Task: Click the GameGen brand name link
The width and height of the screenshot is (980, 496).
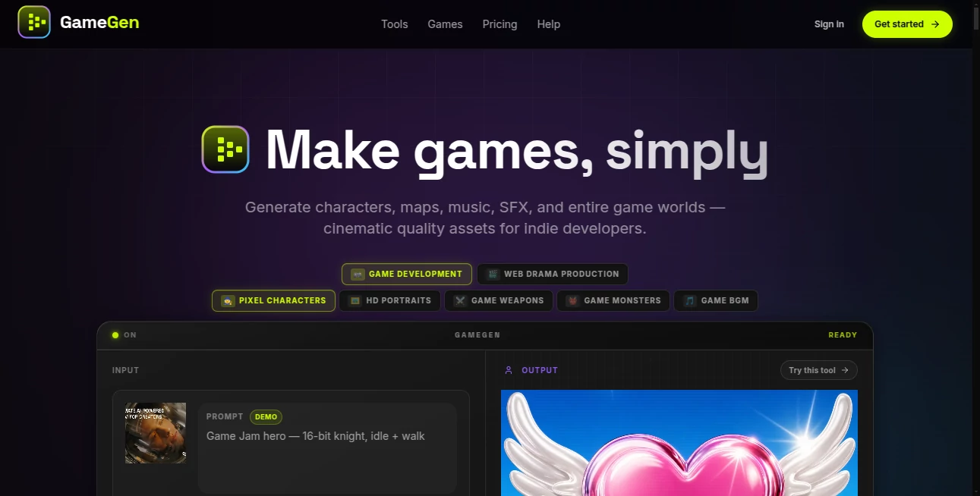Action: click(x=99, y=23)
